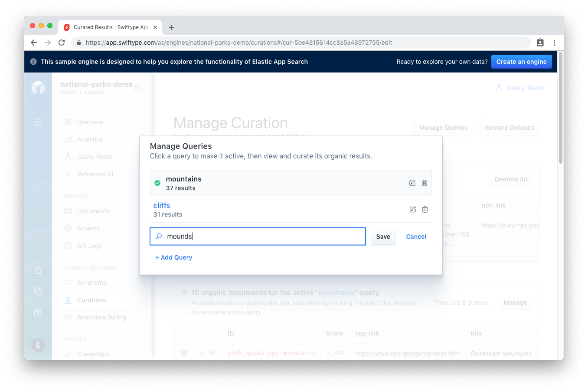588x392 pixels.
Task: Make the cliffs query active
Action: tap(162, 205)
